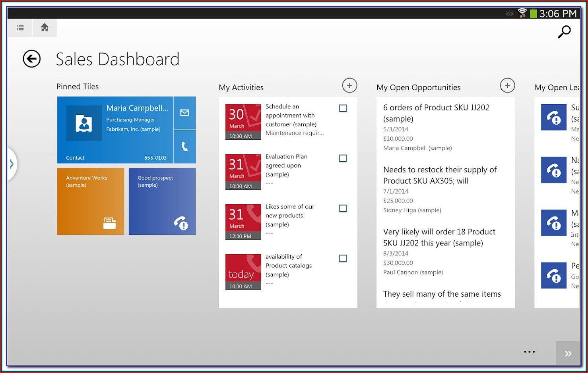Expand command bar with double chevron

[x=568, y=353]
